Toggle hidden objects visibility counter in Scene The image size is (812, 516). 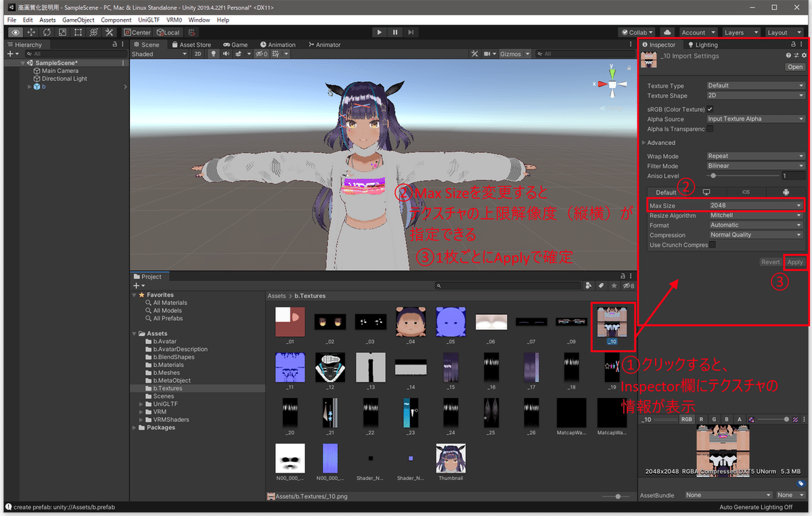click(261, 53)
